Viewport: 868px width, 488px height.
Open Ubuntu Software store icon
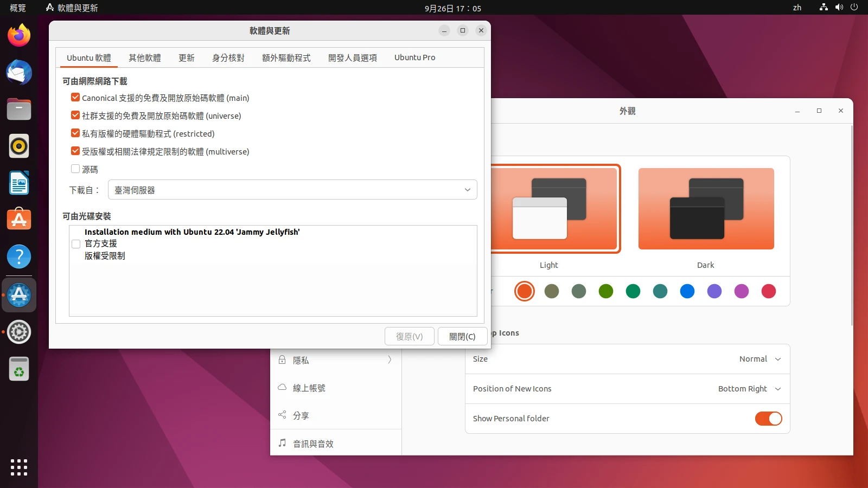(19, 220)
